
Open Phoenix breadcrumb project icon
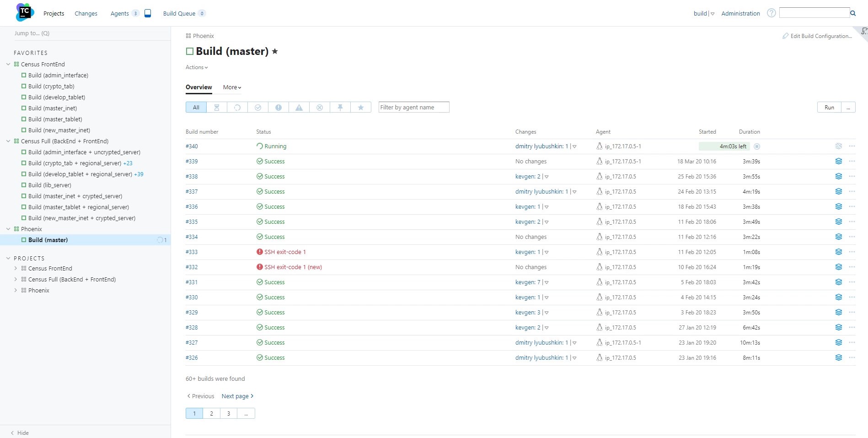point(188,36)
